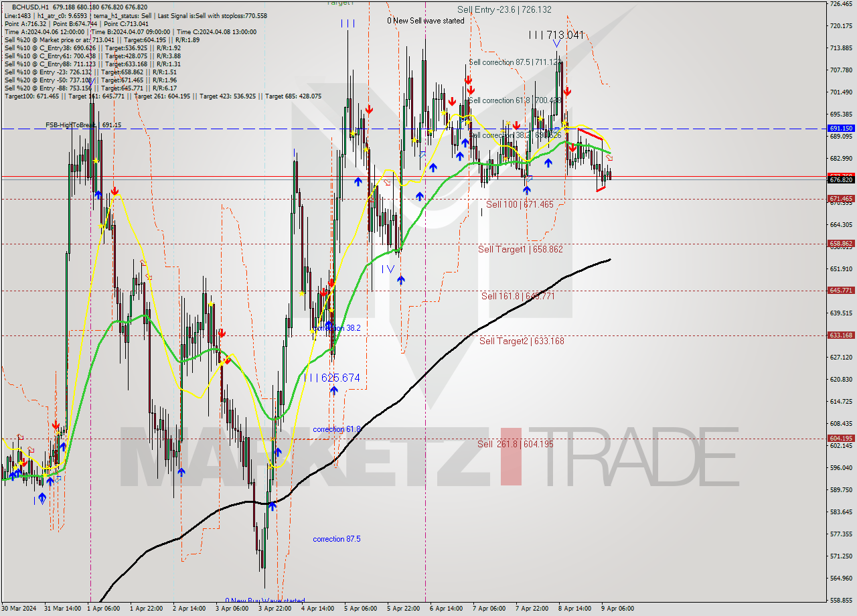The height and width of the screenshot is (616, 857).
Task: Click the 676.820 current price axis tag
Action: 841,180
